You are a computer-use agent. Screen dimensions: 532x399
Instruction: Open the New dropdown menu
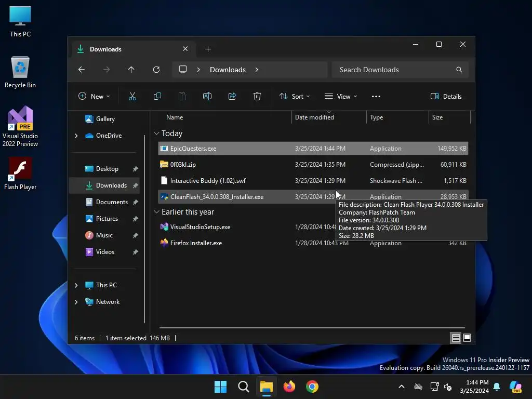tap(95, 96)
